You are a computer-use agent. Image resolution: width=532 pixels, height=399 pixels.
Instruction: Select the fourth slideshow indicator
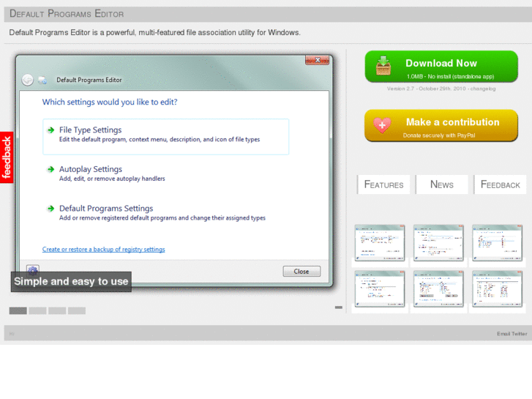[x=77, y=310]
